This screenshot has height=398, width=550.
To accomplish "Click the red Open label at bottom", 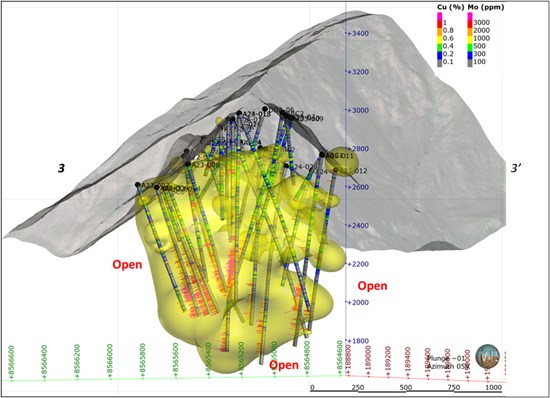I will tap(284, 365).
